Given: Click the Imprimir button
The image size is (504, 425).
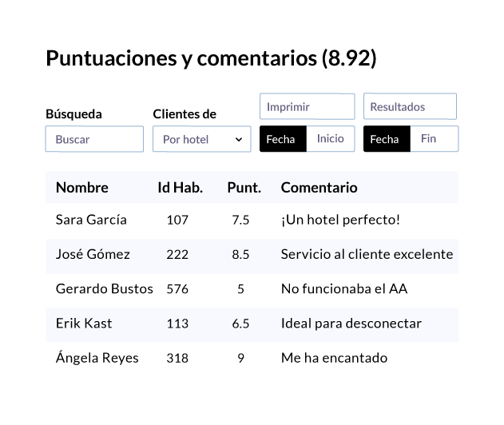Looking at the screenshot, I should pos(307,106).
